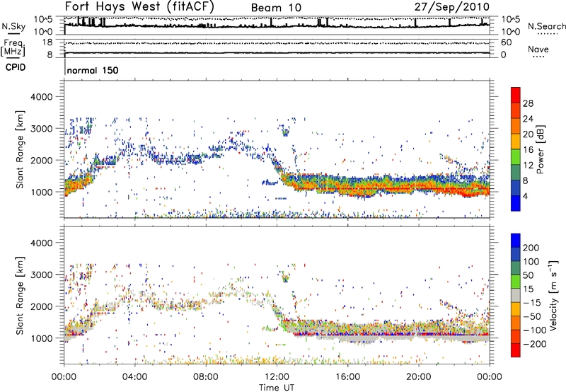
Task: Click the '16' Power colorbar label
Action: click(x=528, y=150)
